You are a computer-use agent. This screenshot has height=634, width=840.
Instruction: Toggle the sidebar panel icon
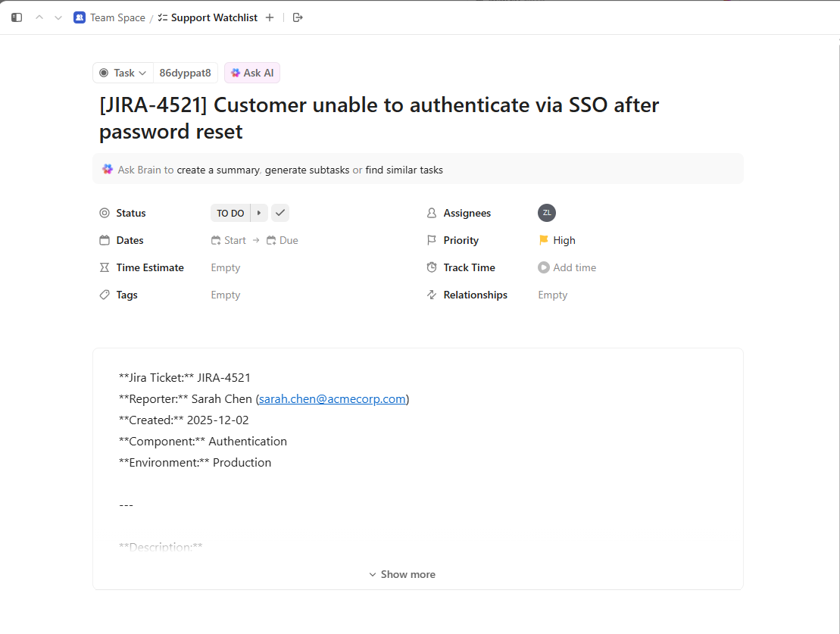16,17
